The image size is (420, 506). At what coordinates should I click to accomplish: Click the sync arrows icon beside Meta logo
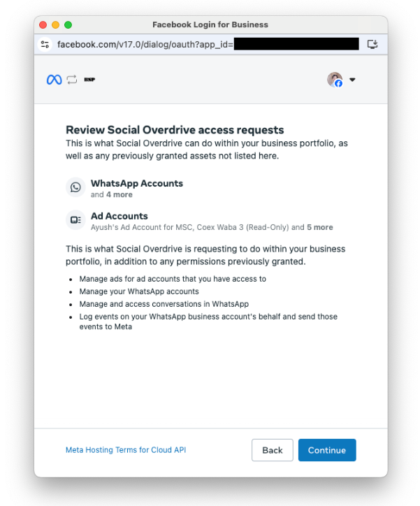pos(72,80)
